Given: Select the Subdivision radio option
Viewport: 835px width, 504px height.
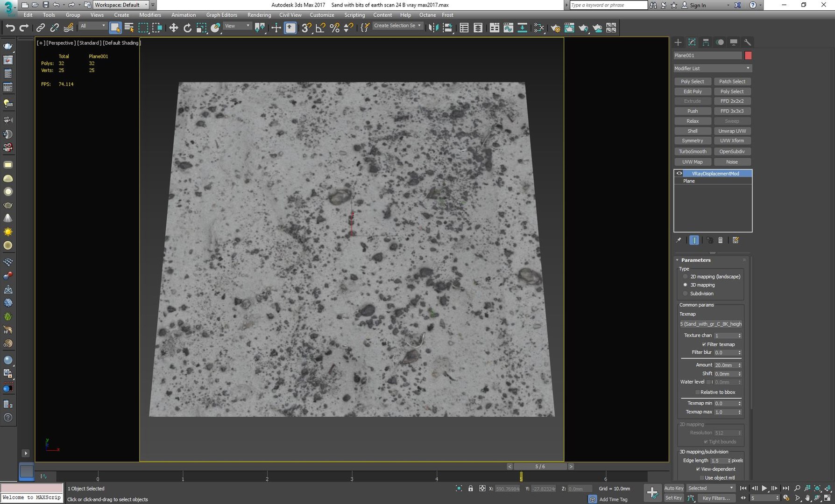Looking at the screenshot, I should [x=686, y=294].
